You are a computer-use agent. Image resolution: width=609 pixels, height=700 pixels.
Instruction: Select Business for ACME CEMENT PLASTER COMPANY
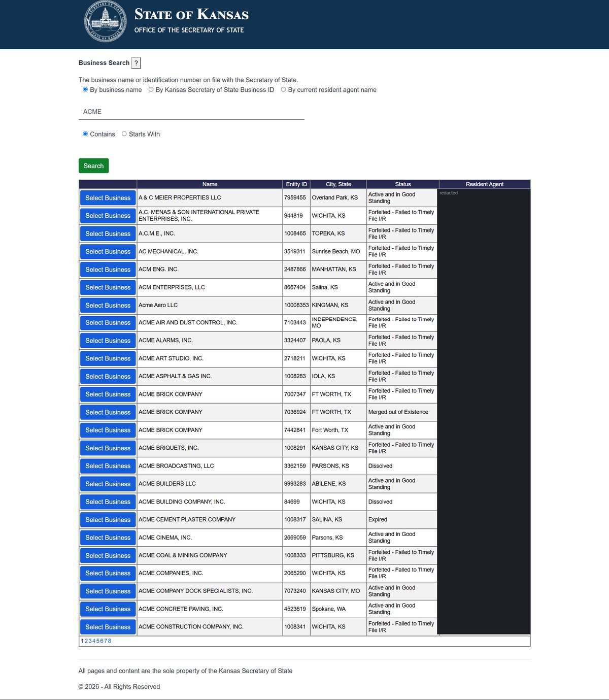[x=108, y=520]
